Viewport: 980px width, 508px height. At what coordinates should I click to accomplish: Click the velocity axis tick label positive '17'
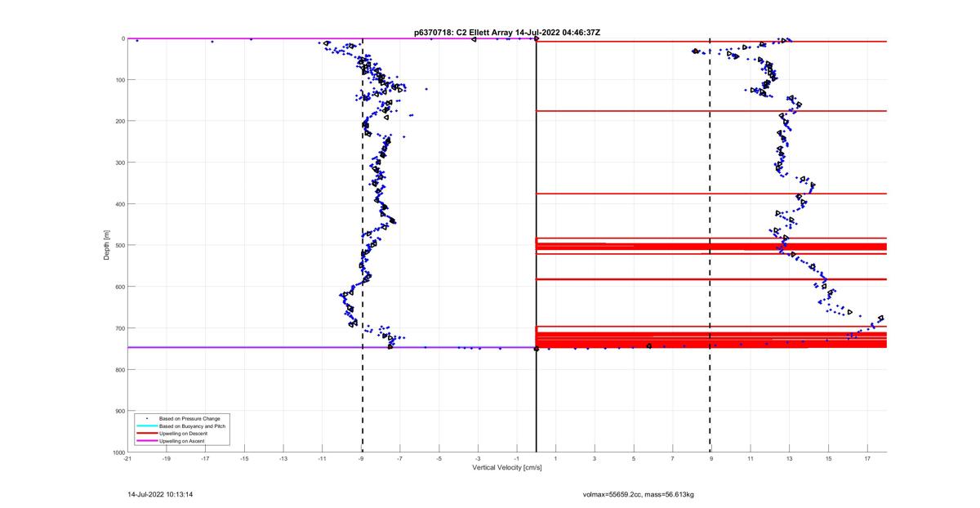[x=867, y=459]
